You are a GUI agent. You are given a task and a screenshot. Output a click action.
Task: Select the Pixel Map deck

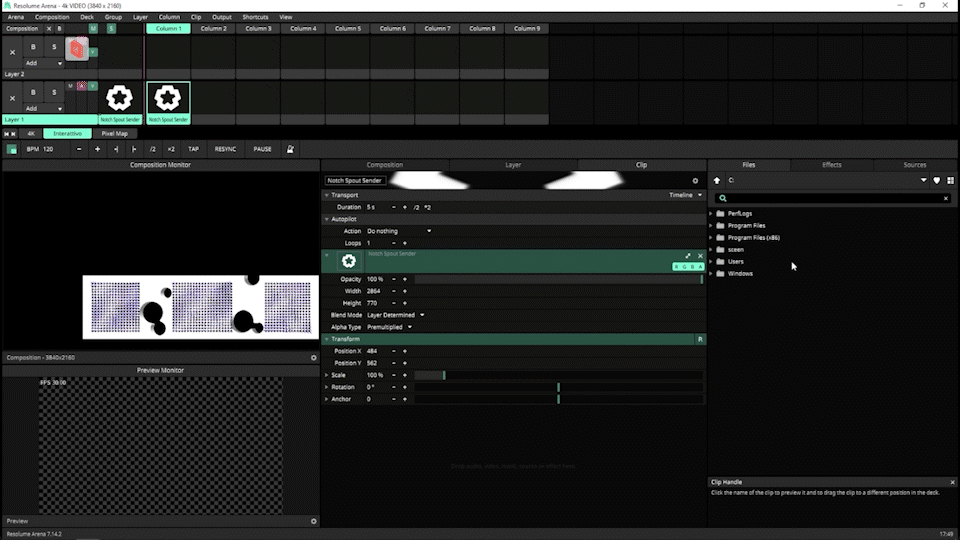click(x=114, y=133)
